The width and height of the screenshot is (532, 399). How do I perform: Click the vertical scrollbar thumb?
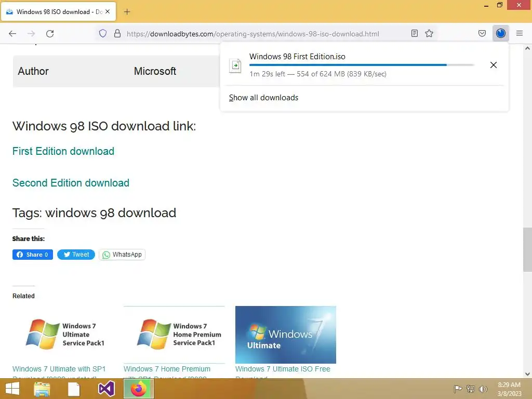(527, 249)
